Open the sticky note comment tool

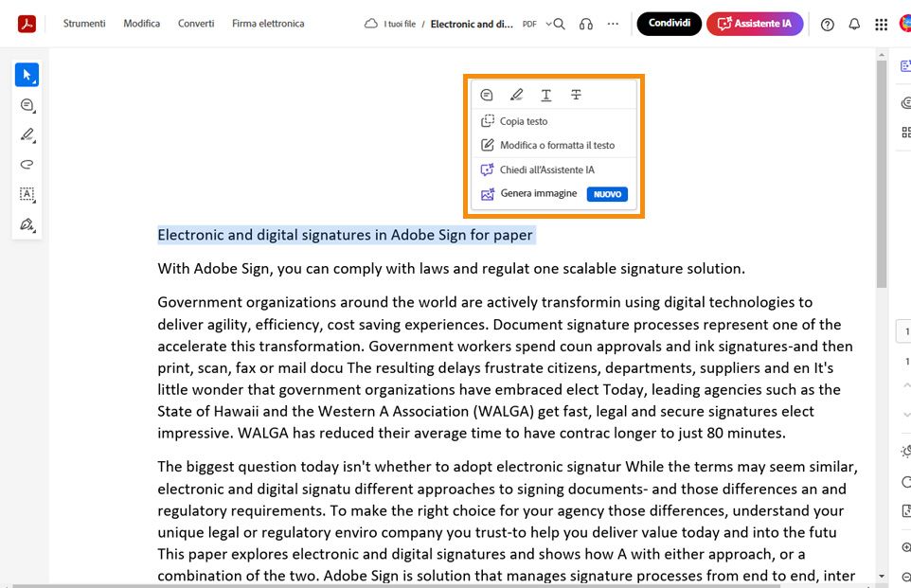(25, 104)
